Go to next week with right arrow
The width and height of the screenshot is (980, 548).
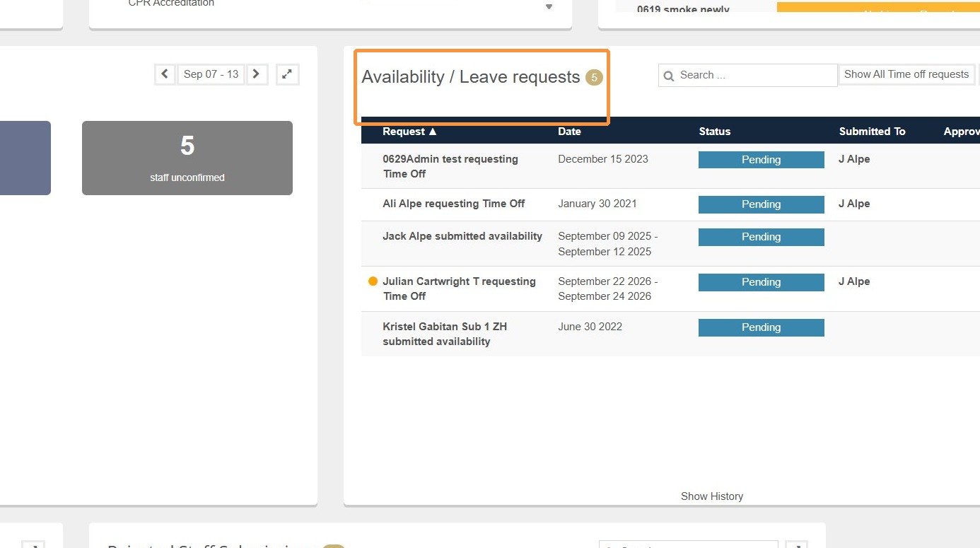pyautogui.click(x=257, y=74)
